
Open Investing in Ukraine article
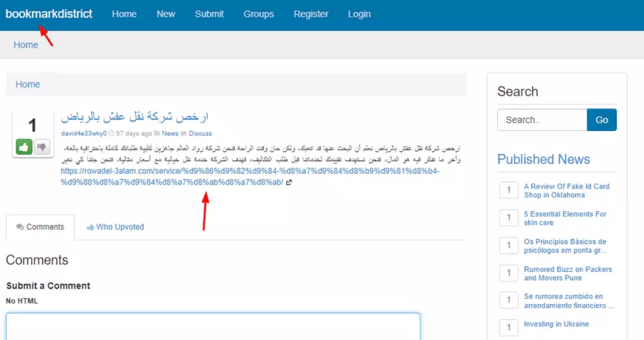[x=556, y=324]
